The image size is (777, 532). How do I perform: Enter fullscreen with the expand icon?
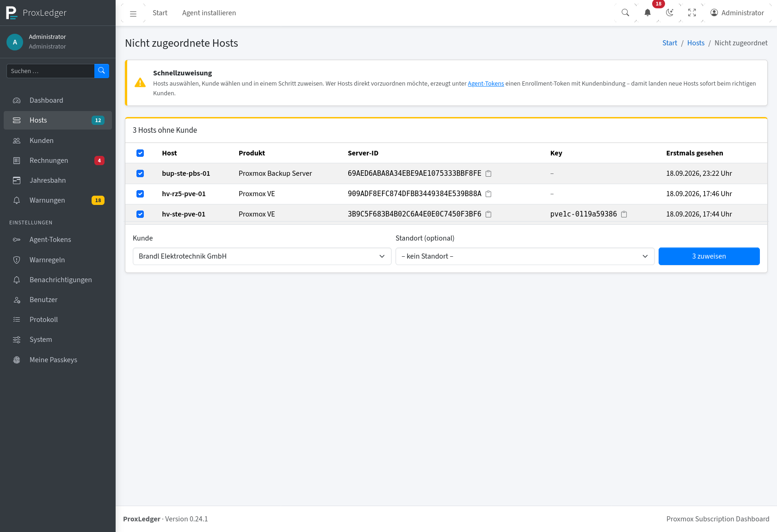tap(692, 13)
